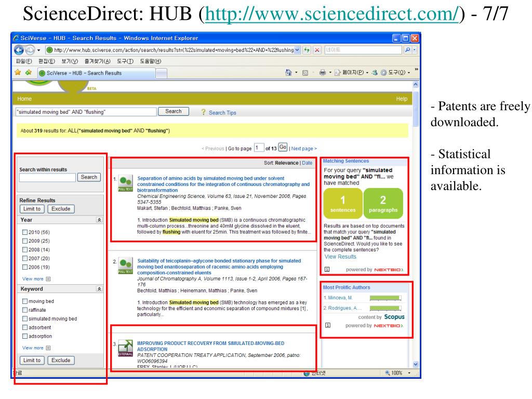
Task: Click the green '2 paragraphs' tile
Action: click(383, 204)
